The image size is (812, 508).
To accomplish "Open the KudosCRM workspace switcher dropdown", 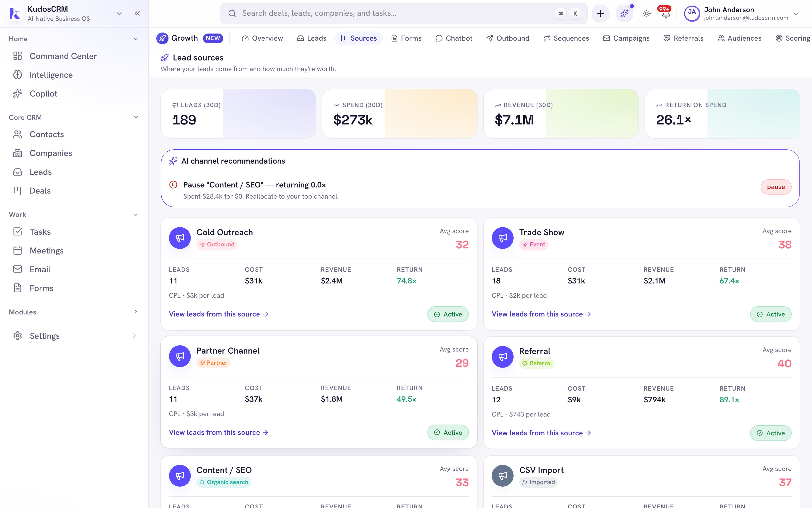I will pyautogui.click(x=119, y=13).
